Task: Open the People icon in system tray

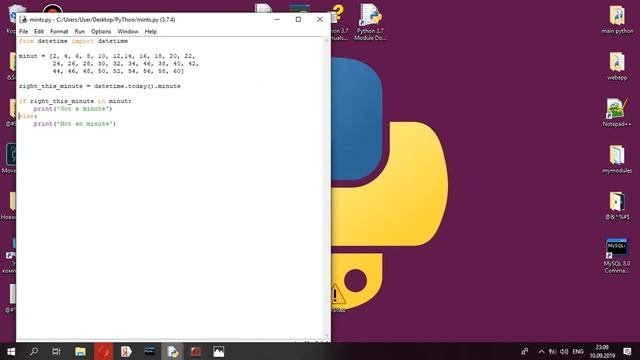Action: point(525,351)
